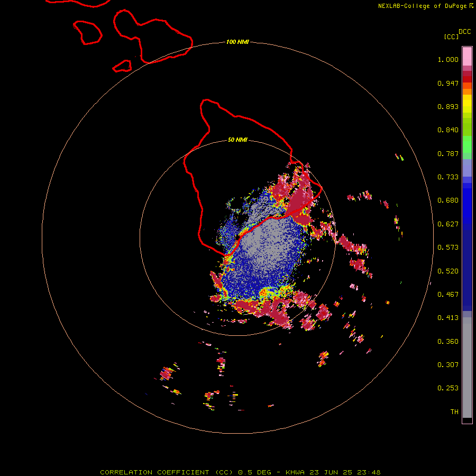Select the 0.627 scale value
The width and height of the screenshot is (476, 476).
tap(448, 224)
